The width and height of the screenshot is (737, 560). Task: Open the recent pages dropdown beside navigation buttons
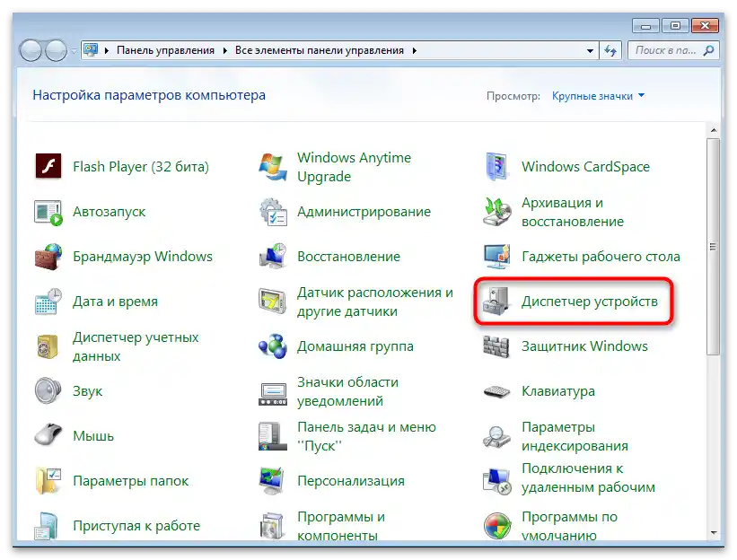pyautogui.click(x=74, y=51)
